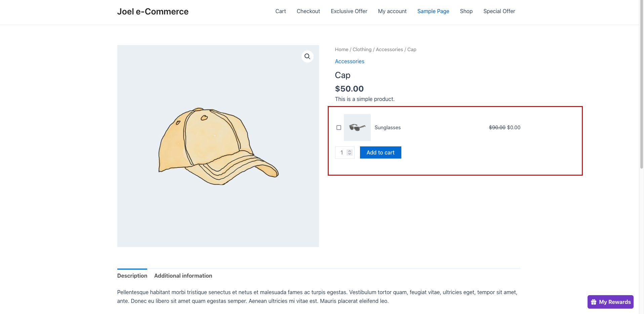
Task: Increase quantity with the stepper arrows
Action: coord(350,151)
